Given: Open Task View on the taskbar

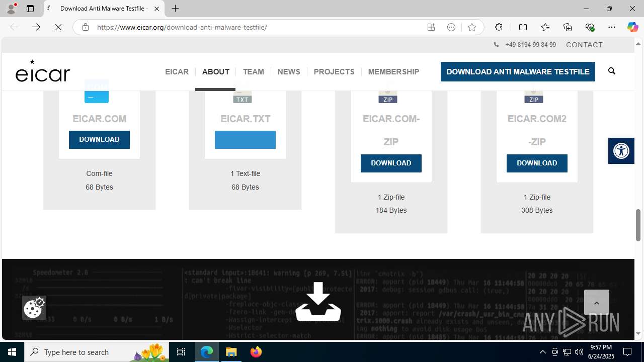Looking at the screenshot, I should tap(181, 352).
